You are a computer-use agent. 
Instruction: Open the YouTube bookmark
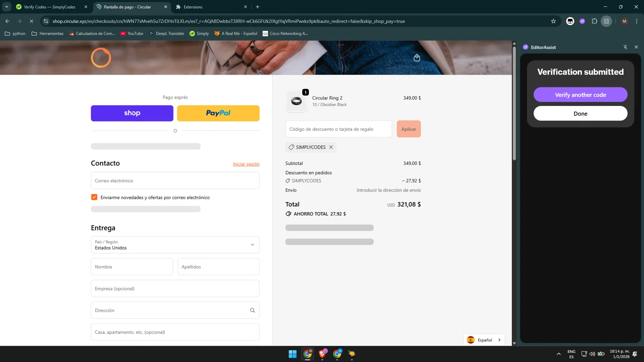tap(132, 33)
